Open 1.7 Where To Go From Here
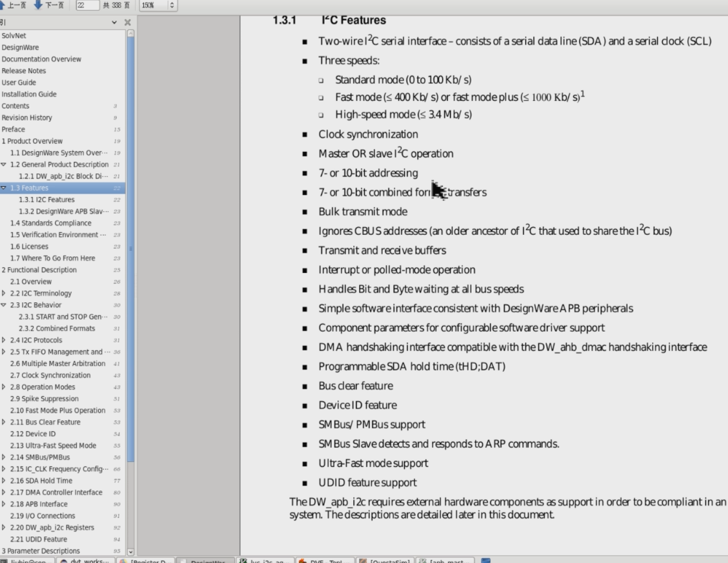Screen dimensions: 728x563 pos(52,258)
